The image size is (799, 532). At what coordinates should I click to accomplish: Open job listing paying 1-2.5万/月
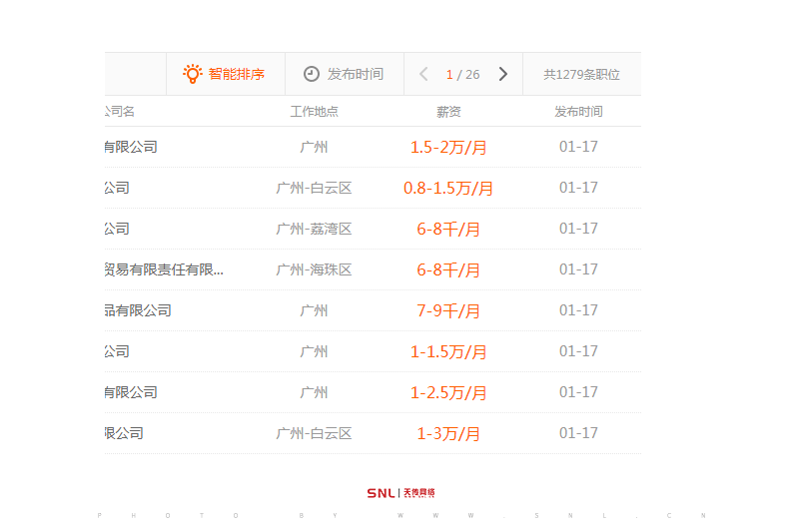(x=448, y=392)
